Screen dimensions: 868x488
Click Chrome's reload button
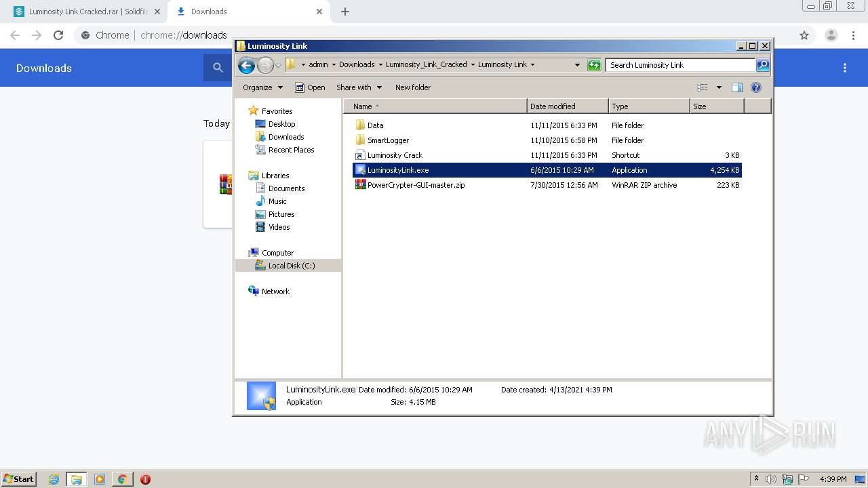point(58,35)
